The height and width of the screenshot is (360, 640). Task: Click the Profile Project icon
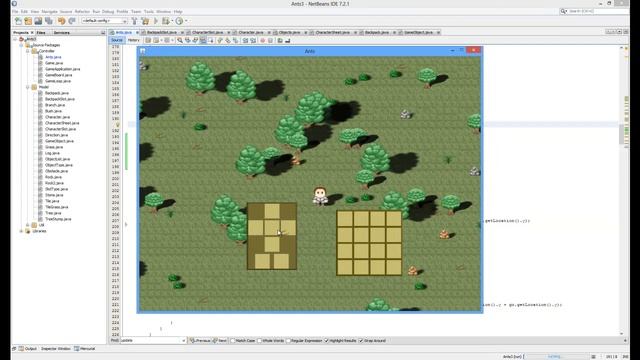pos(179,21)
